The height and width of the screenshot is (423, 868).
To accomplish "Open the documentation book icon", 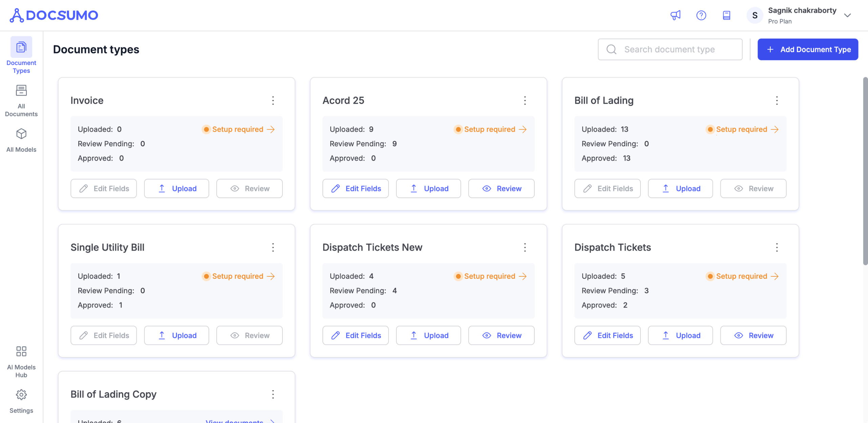I will 726,15.
